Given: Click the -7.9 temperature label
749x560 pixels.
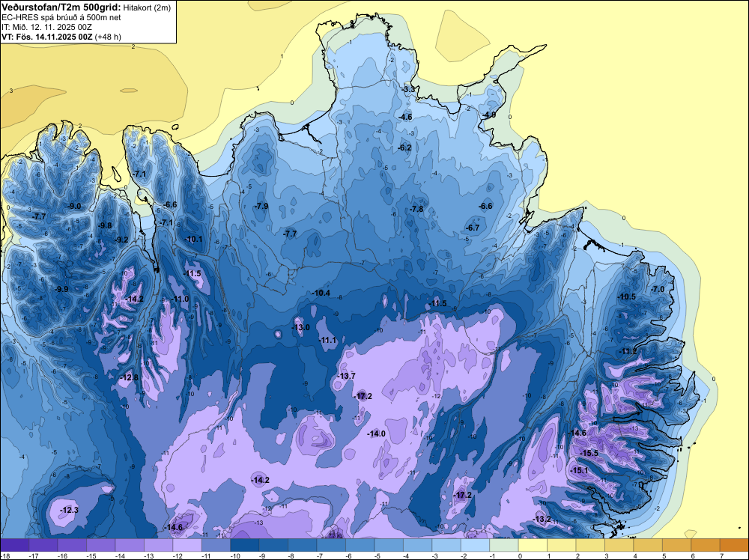Looking at the screenshot, I should click(261, 206).
